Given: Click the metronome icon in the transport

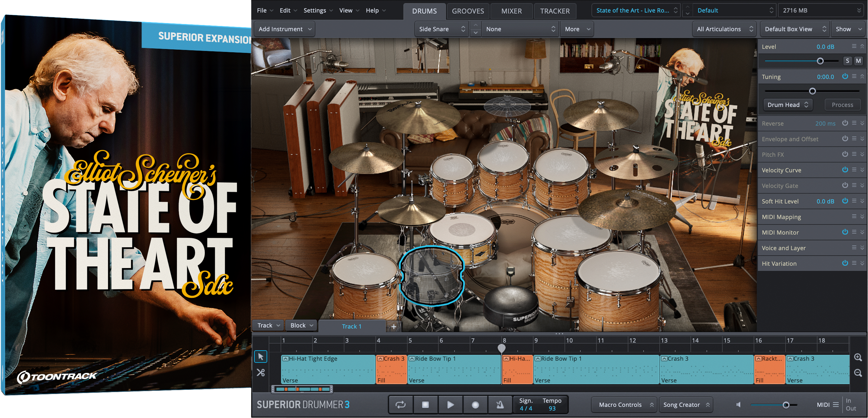Looking at the screenshot, I should tap(500, 405).
